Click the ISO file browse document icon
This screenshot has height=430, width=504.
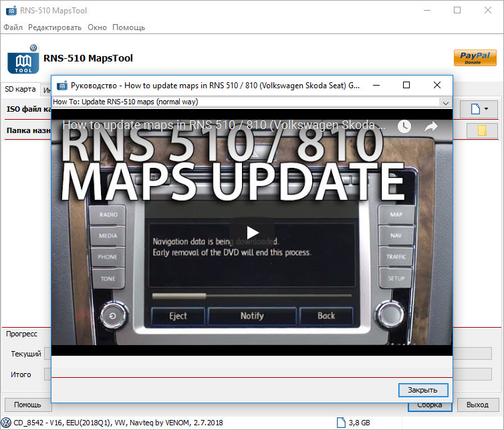tap(475, 109)
